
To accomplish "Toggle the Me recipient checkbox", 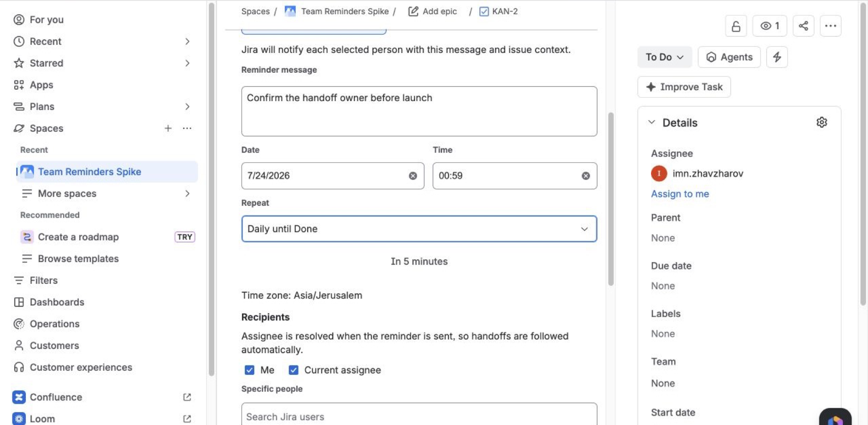I will (250, 370).
